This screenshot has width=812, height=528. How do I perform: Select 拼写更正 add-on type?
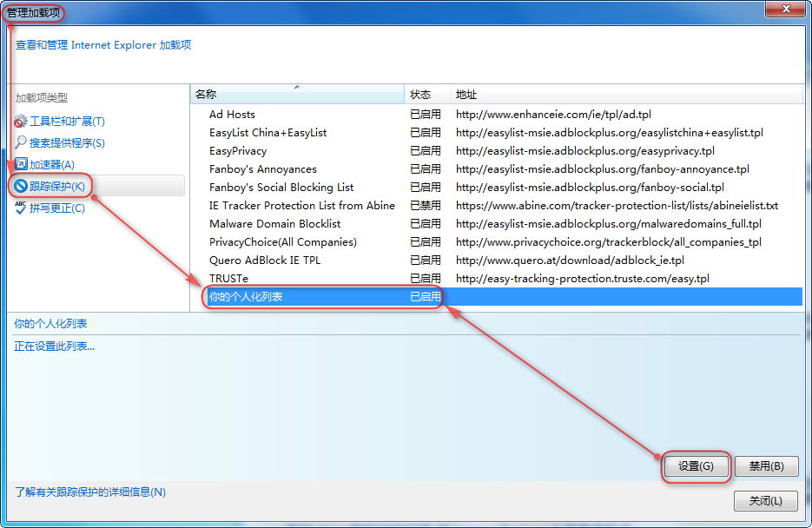(x=57, y=208)
